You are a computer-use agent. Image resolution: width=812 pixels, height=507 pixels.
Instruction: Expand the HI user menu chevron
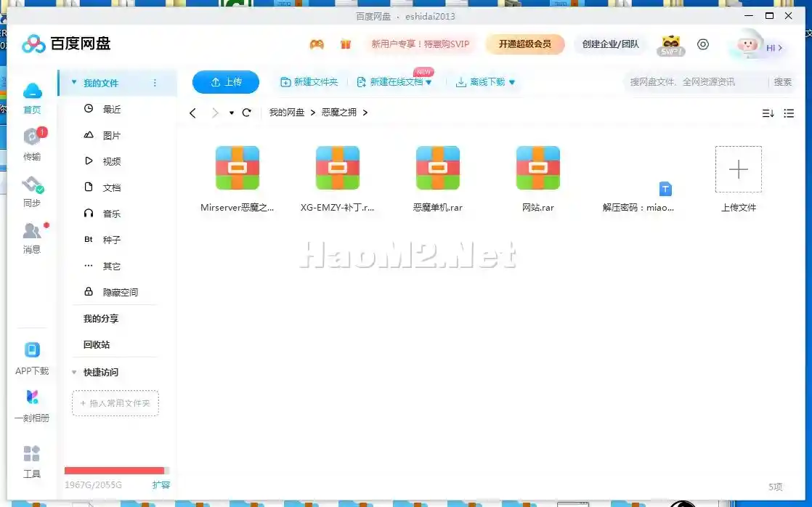(780, 48)
